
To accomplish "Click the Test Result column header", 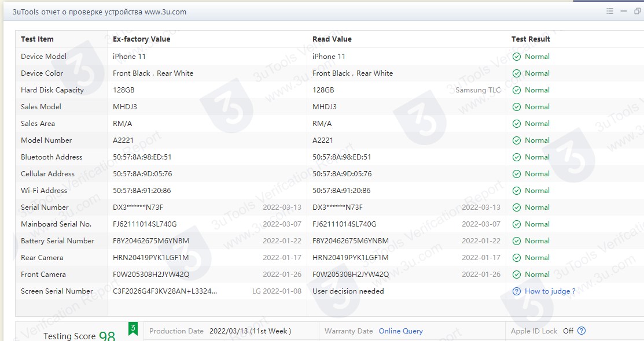I will pos(531,39).
